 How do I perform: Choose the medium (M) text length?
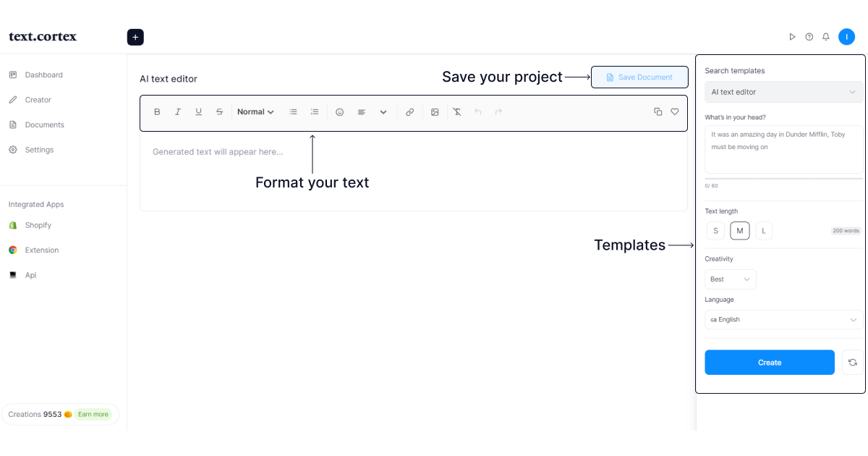[740, 231]
